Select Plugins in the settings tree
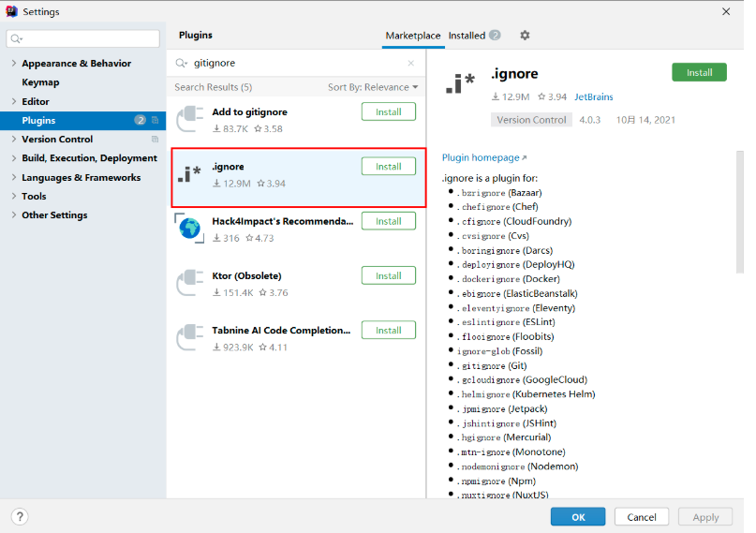This screenshot has height=533, width=756. pyautogui.click(x=83, y=121)
